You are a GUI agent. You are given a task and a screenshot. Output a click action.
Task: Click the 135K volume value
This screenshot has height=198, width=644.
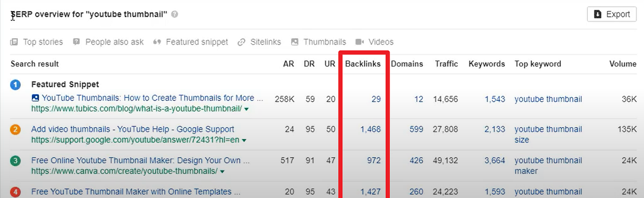point(627,129)
